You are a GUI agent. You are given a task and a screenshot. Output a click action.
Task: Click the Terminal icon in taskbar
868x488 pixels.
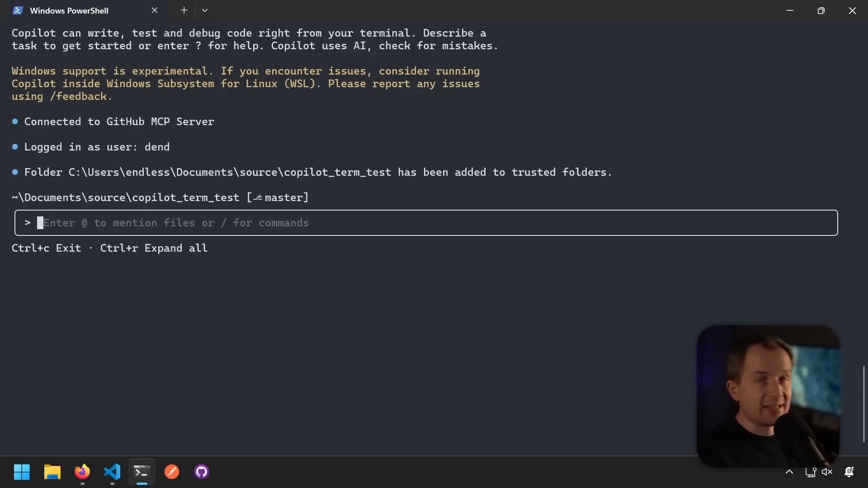tap(142, 472)
